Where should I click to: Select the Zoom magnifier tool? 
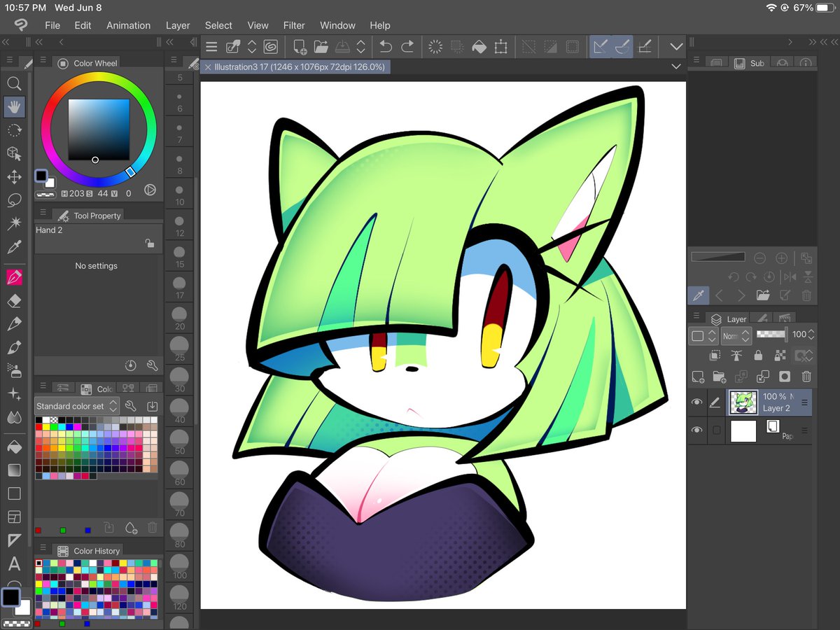point(14,83)
